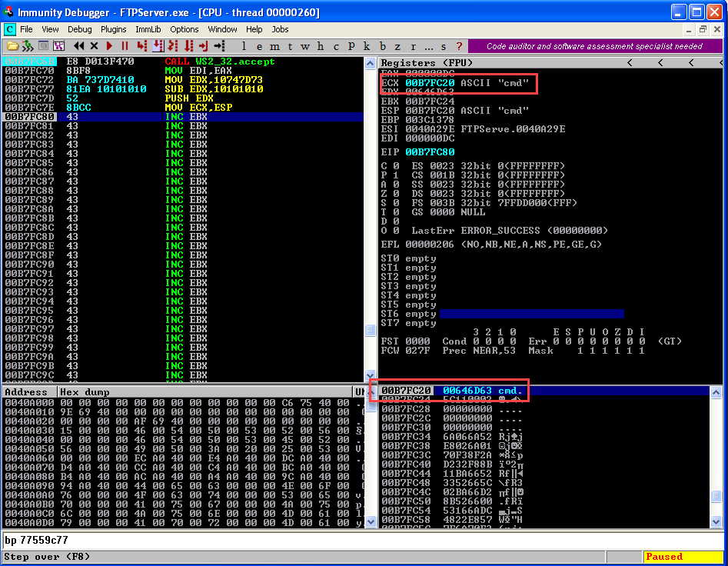Show Source with 's' button
The image size is (728, 566).
444,46
